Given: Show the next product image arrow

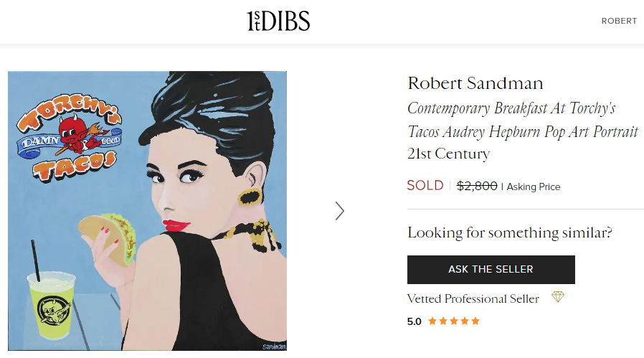Looking at the screenshot, I should (x=340, y=210).
